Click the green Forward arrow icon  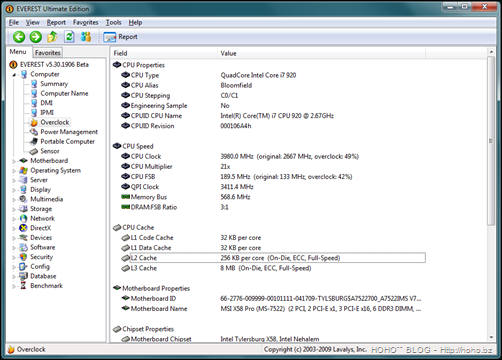[36, 37]
